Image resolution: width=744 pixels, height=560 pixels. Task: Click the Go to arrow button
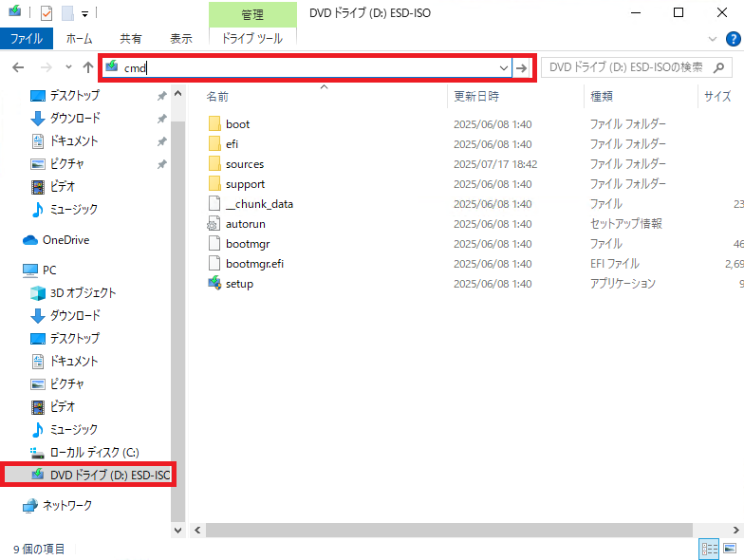(522, 68)
